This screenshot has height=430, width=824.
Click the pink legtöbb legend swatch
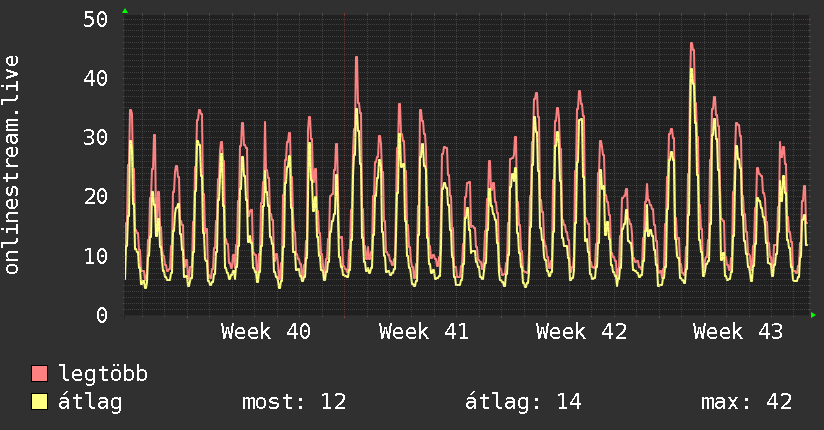pyautogui.click(x=39, y=373)
